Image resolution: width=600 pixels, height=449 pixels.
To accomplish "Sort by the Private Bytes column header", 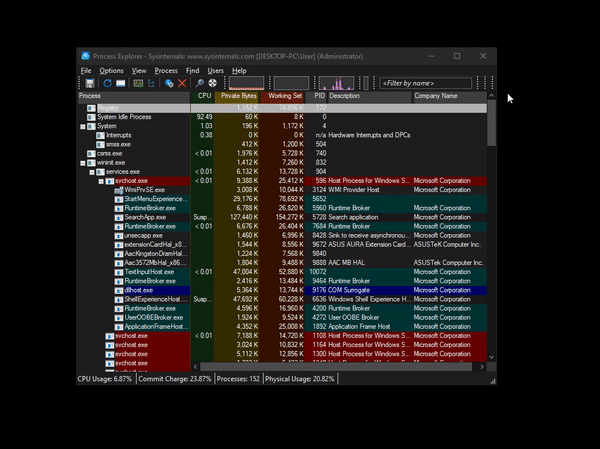I will [x=237, y=96].
